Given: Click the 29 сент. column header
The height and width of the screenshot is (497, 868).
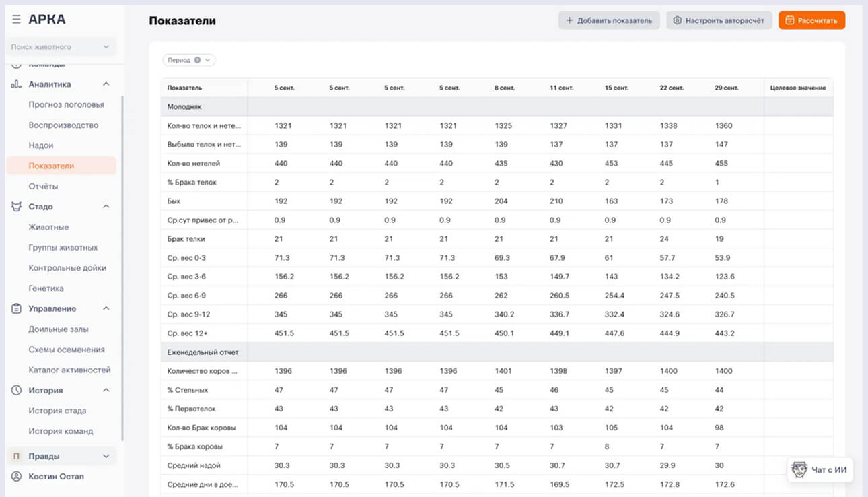Looking at the screenshot, I should 726,88.
